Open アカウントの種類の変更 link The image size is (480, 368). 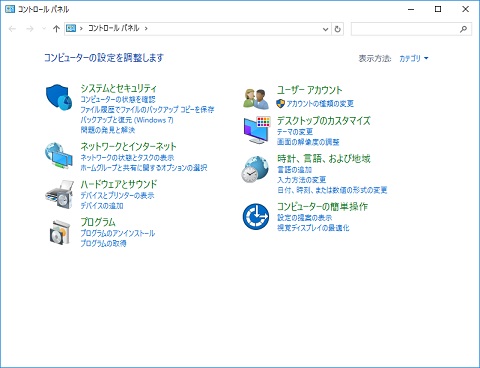[x=320, y=104]
